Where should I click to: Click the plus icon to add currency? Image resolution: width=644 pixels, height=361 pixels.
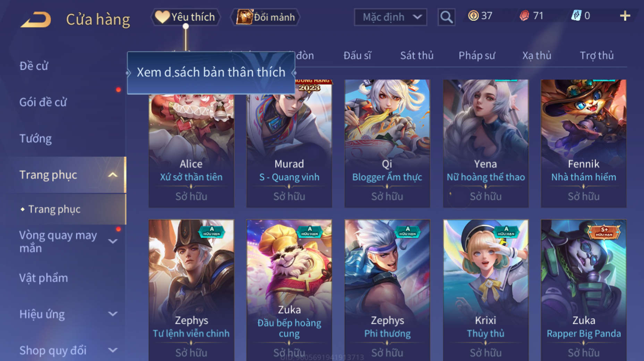625,16
